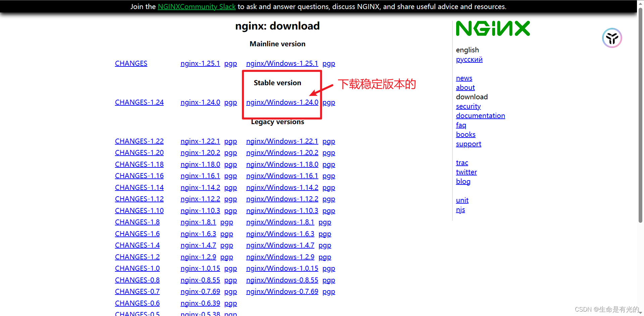Download nginx-1.0.15 source

coord(200,268)
